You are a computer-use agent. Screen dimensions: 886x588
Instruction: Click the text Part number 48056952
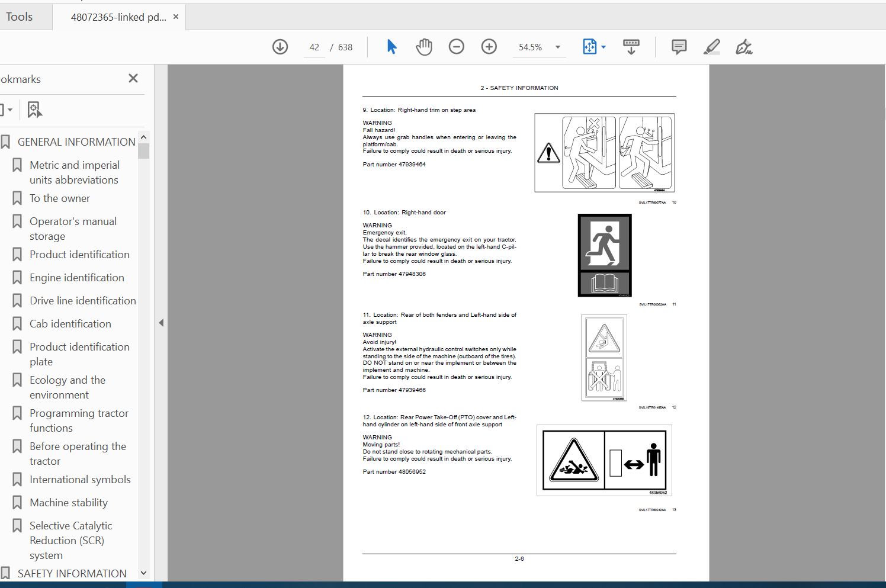[x=394, y=472]
